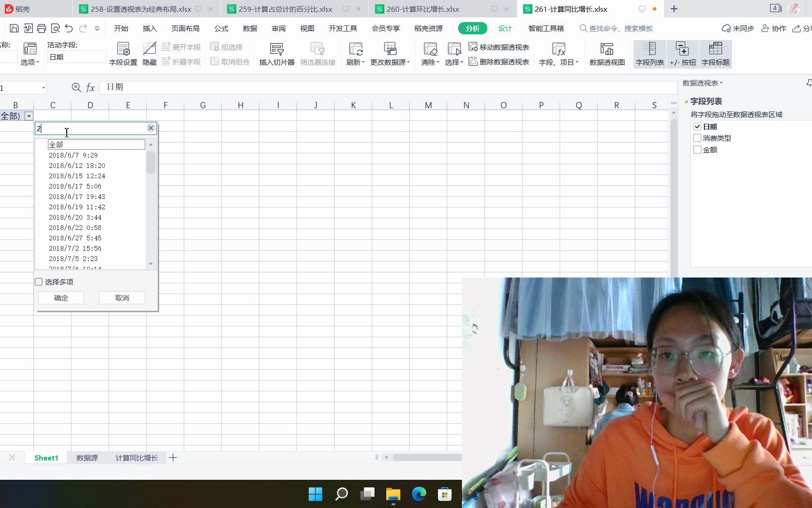This screenshot has width=812, height=508.
Task: Switch to the 数据源 sheet tab
Action: click(87, 458)
